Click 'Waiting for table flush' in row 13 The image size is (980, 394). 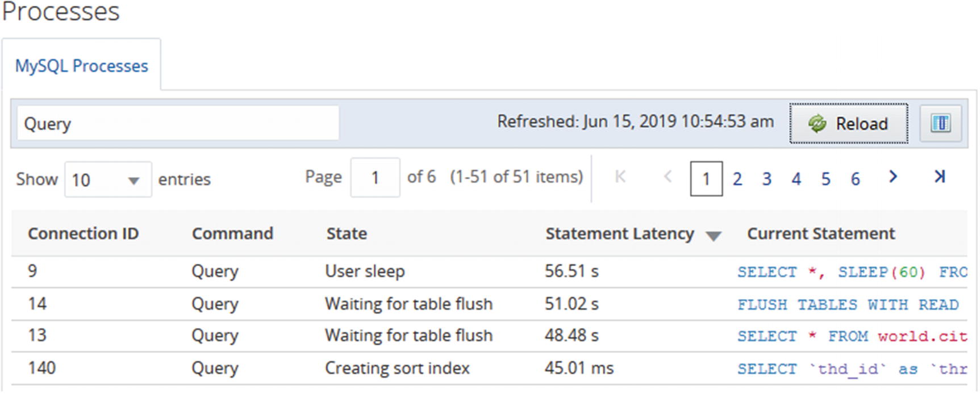point(408,336)
